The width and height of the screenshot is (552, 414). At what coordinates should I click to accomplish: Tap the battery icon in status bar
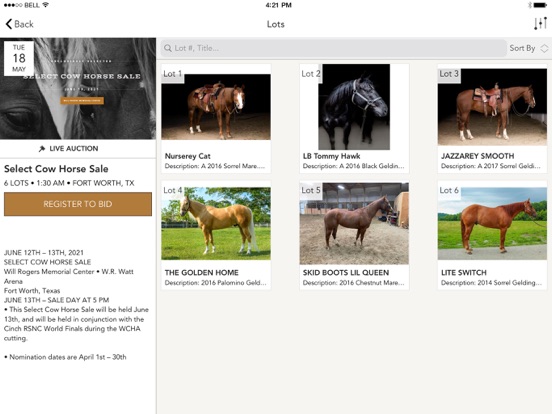540,5
